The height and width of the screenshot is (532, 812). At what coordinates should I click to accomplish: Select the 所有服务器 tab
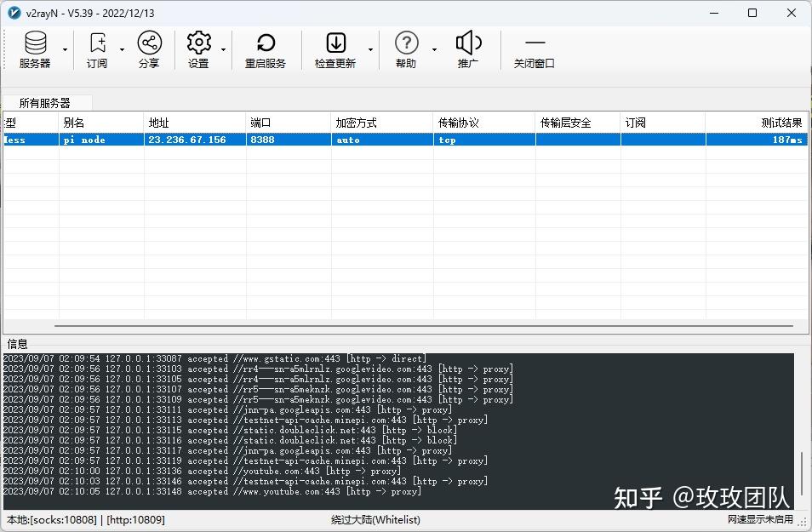(47, 102)
